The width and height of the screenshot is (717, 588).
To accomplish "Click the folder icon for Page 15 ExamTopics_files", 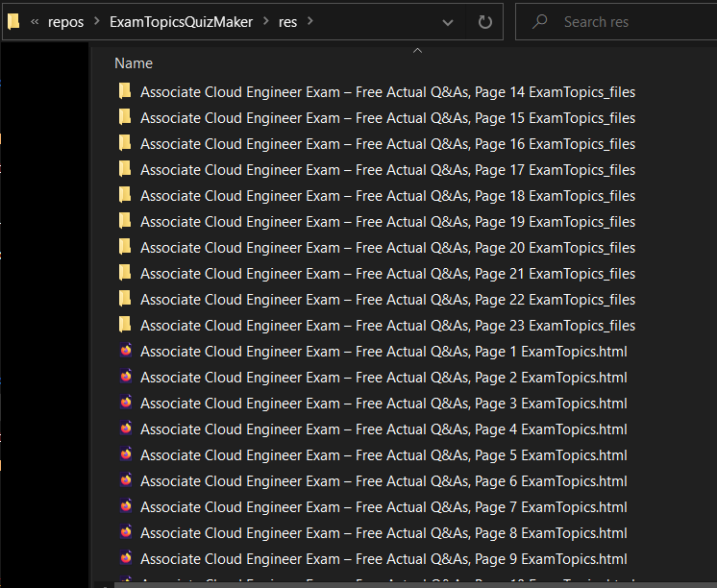I will (125, 117).
